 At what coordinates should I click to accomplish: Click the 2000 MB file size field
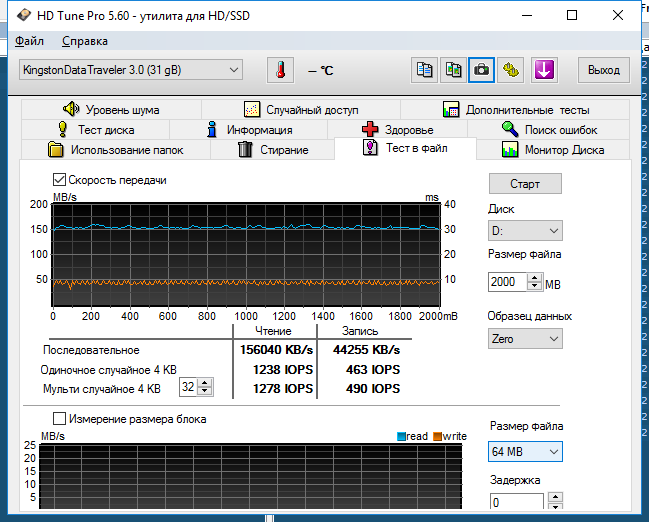(x=507, y=282)
